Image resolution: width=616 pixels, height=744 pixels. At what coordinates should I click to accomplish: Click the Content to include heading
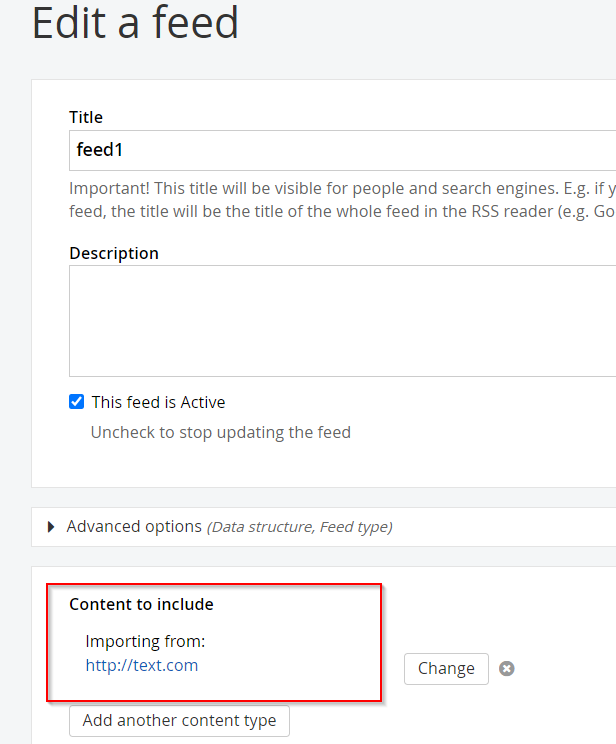tap(141, 604)
